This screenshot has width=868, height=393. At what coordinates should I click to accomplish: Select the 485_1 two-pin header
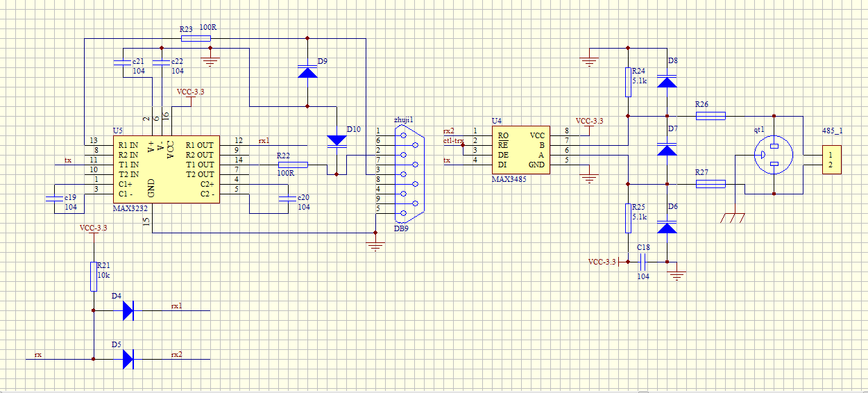[x=831, y=160]
